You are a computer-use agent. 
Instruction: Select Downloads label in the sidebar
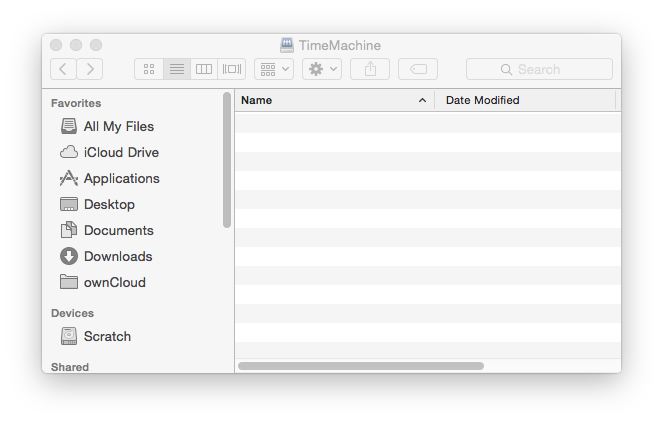118,256
